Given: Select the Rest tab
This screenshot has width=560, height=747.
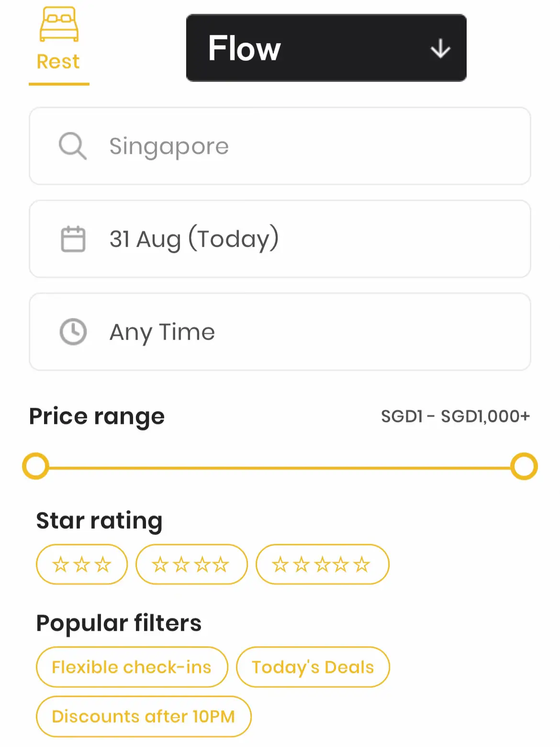Looking at the screenshot, I should [x=59, y=45].
